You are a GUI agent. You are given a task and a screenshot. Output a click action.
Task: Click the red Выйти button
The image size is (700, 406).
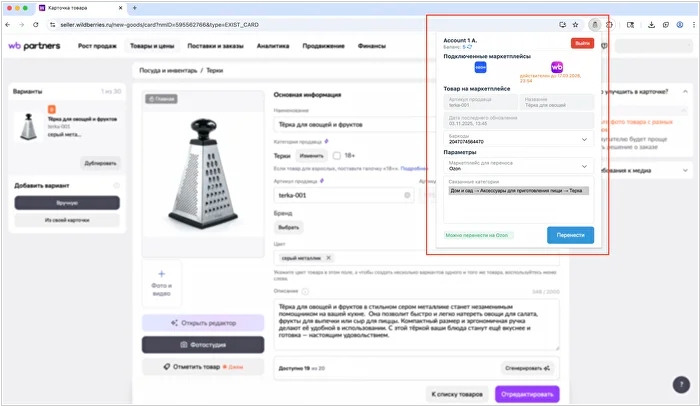(x=581, y=43)
